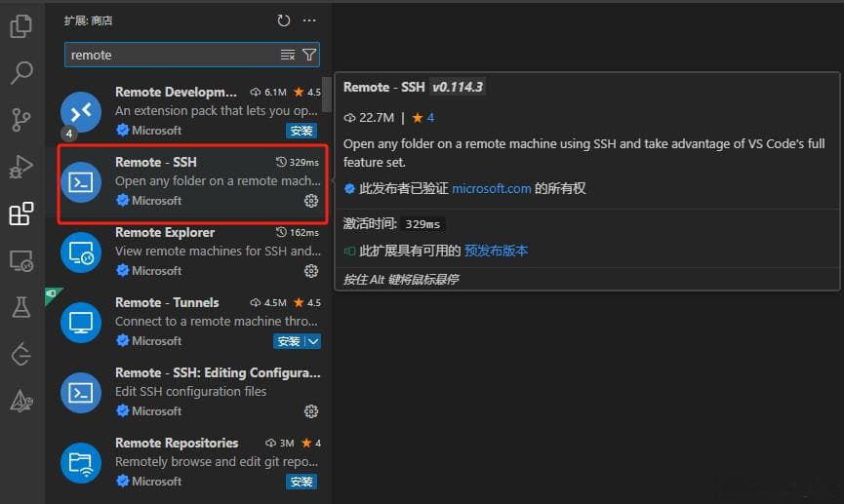Click Remote Explorer extension logo
Screen dimensions: 844x504
[81, 252]
